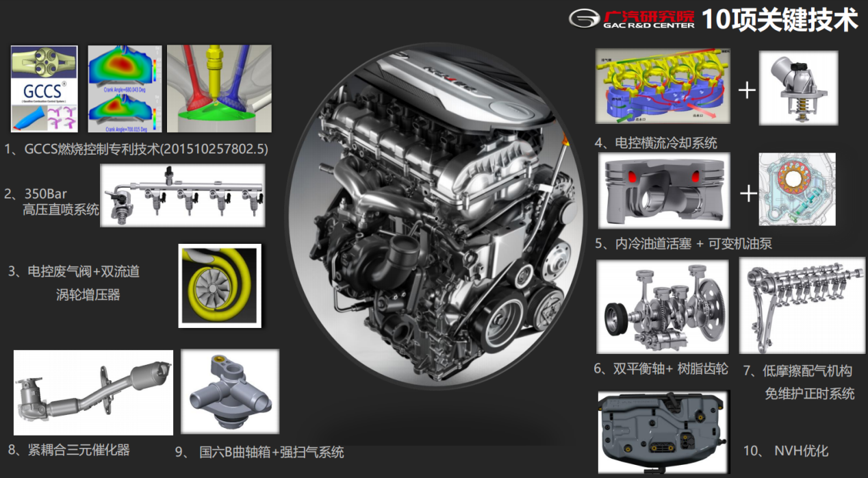The image size is (868, 478).
Task: Select the three-way catalytic converter image
Action: 93,392
